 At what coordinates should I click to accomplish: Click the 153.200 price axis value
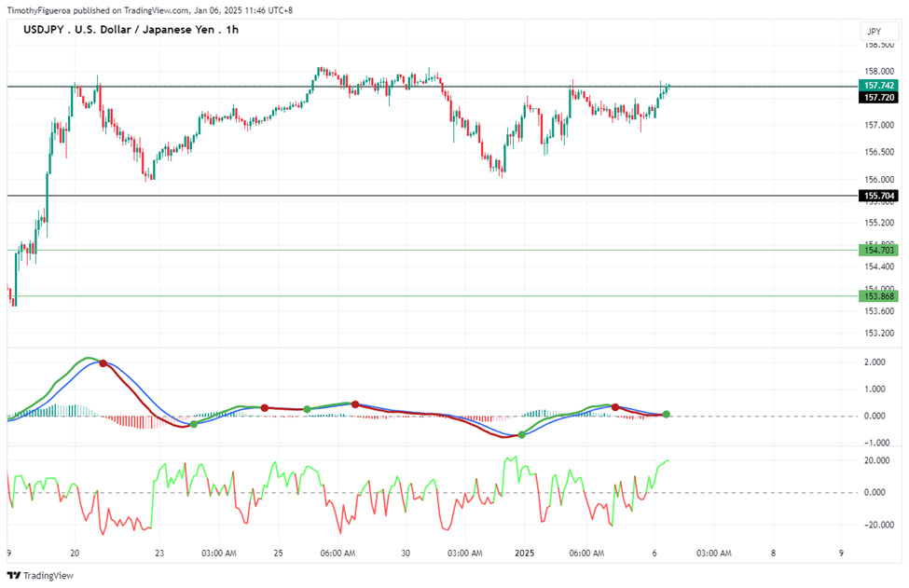[879, 333]
